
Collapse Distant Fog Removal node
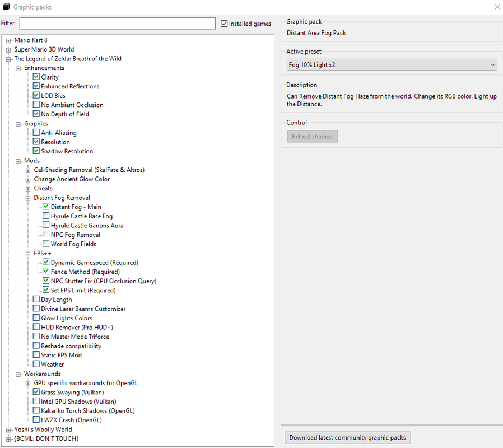click(x=28, y=198)
